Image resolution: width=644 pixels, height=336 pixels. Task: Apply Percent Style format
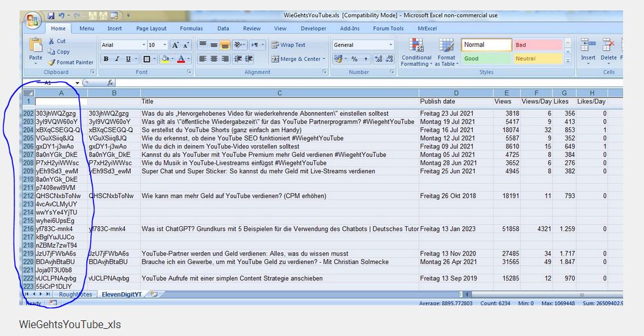point(354,59)
